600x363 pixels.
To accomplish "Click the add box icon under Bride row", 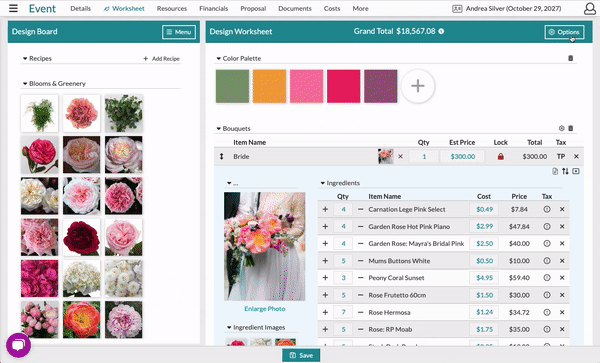I will tap(576, 171).
